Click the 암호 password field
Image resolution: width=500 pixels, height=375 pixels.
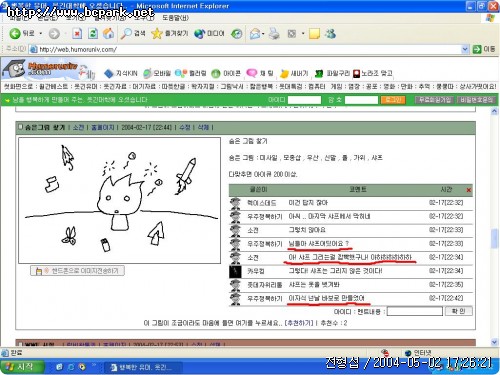pos(361,100)
